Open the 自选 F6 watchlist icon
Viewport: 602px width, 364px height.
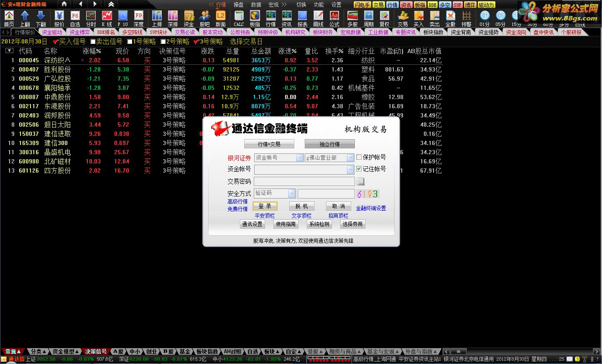click(x=75, y=18)
